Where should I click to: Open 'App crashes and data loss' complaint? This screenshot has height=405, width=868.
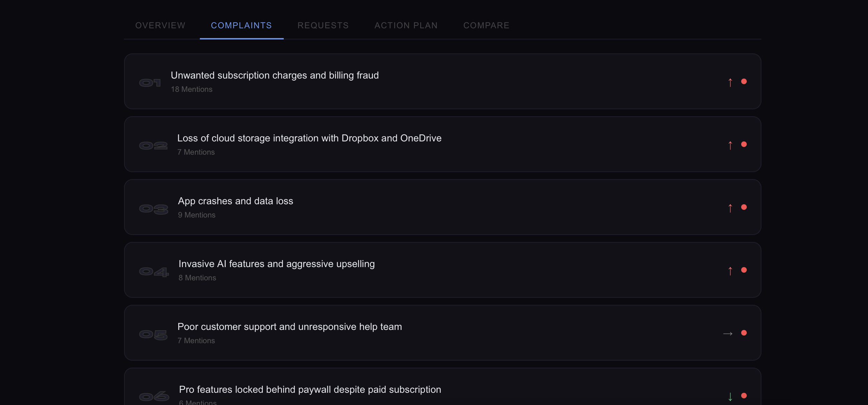coord(442,207)
